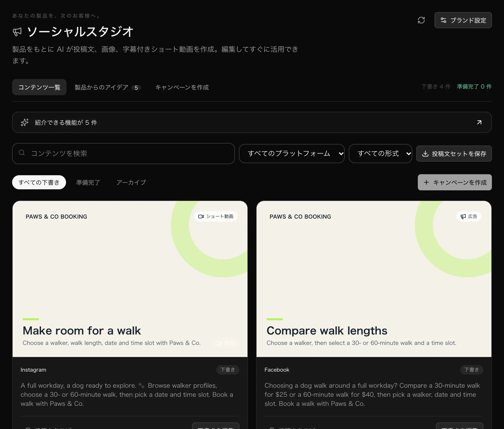Click the refresh icon beside ブランド設定

point(421,20)
